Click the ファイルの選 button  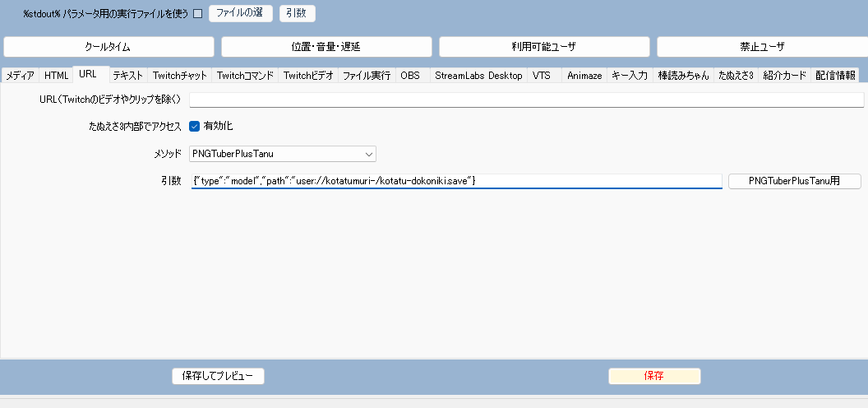[x=241, y=13]
